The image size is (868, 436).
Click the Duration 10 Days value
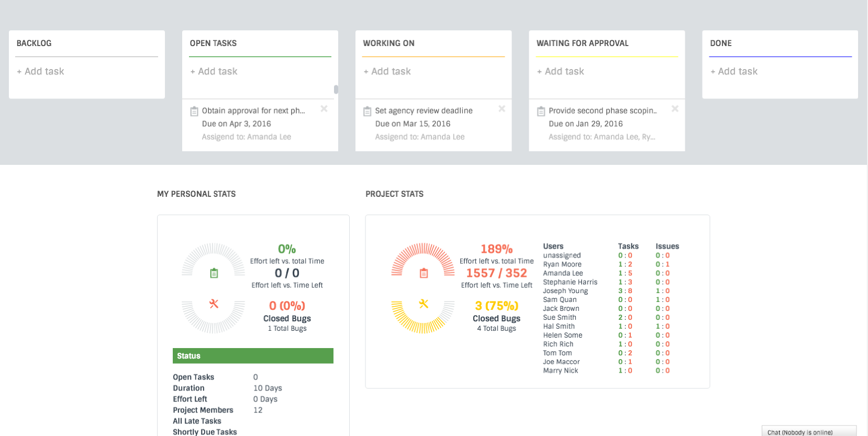point(268,388)
